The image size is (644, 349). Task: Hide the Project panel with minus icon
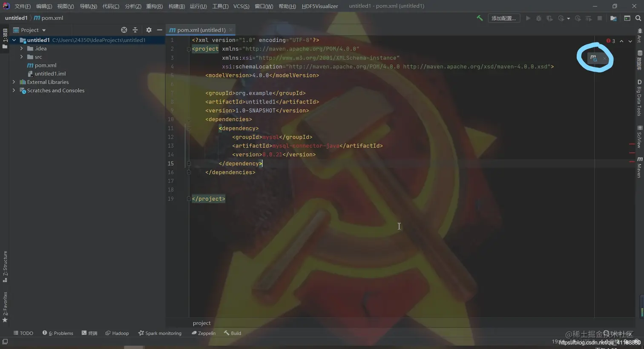159,30
